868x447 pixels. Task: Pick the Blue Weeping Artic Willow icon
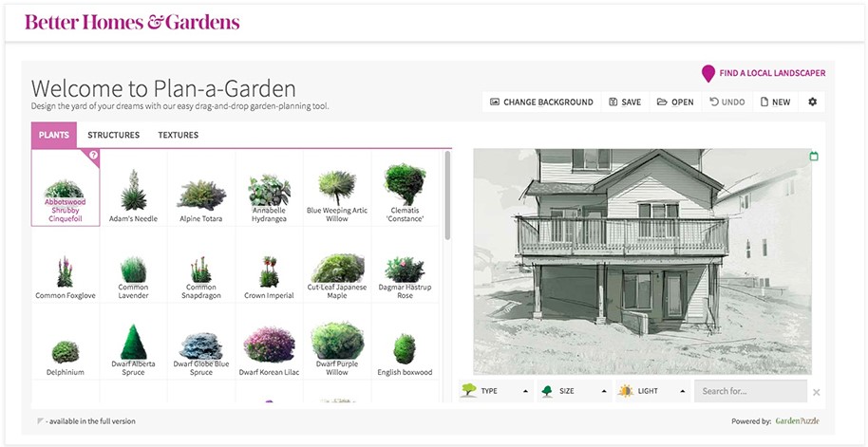pos(337,188)
